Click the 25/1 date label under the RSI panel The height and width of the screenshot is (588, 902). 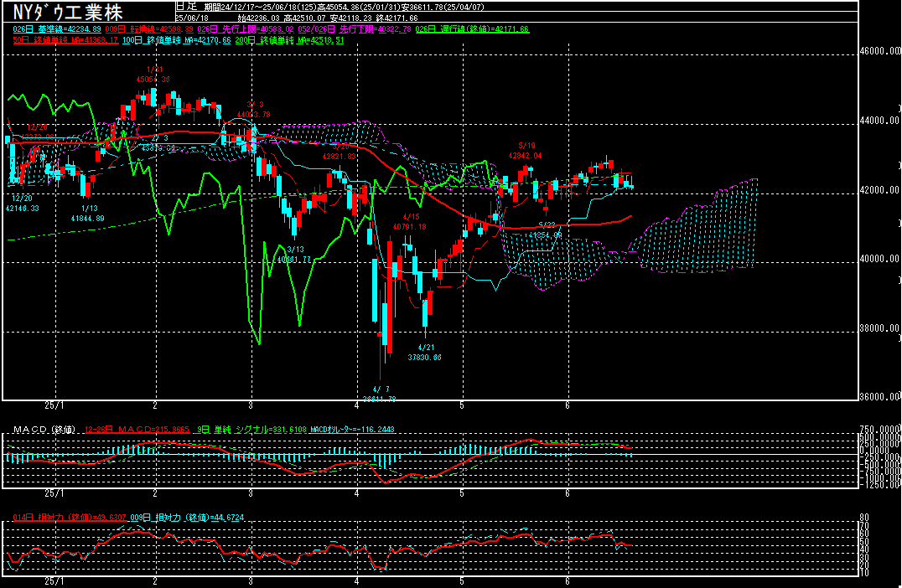click(54, 581)
